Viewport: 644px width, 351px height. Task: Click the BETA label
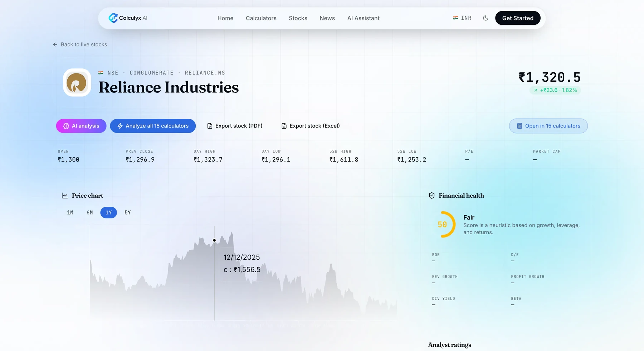pos(516,299)
